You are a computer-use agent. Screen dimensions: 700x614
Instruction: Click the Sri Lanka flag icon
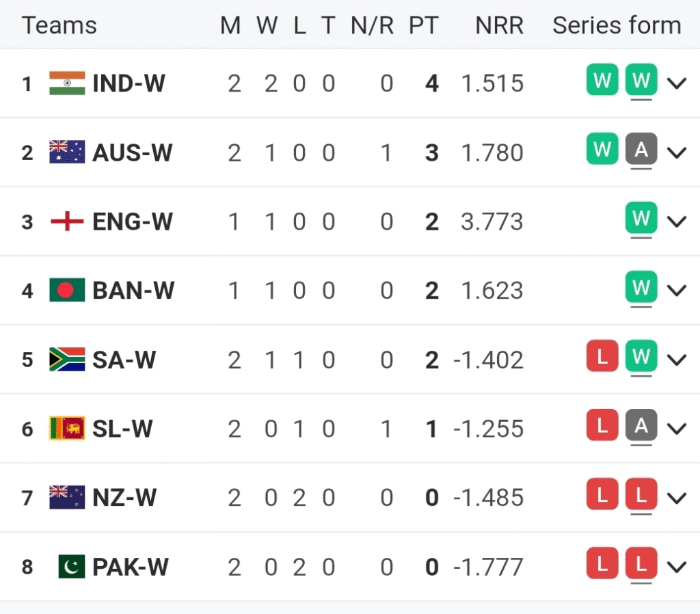67,429
